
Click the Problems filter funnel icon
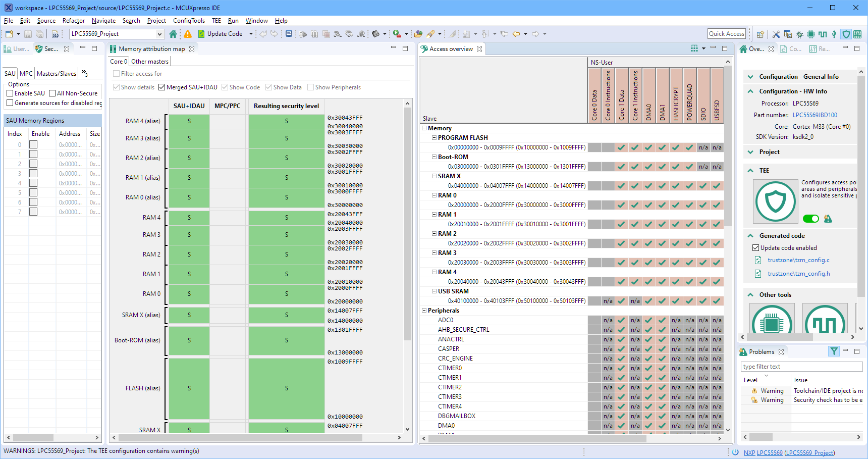(834, 351)
